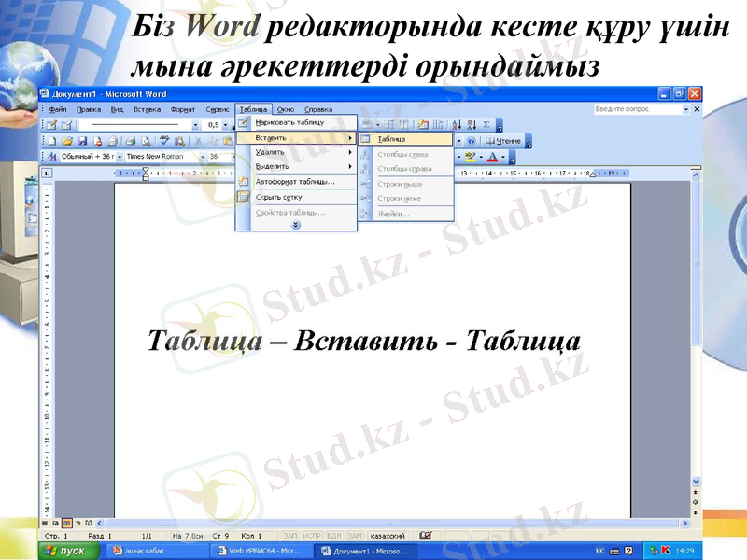The height and width of the screenshot is (560, 747).
Task: Click the Save icon on the Standard toolbar
Action: click(83, 140)
